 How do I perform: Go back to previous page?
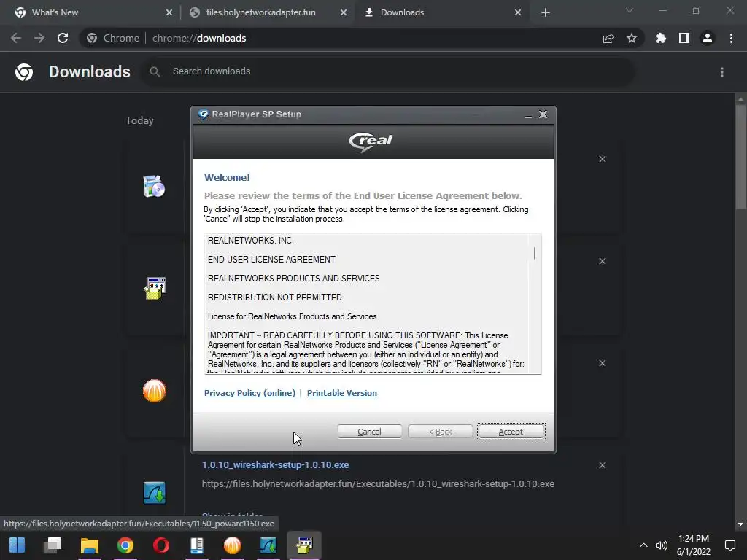(x=16, y=38)
